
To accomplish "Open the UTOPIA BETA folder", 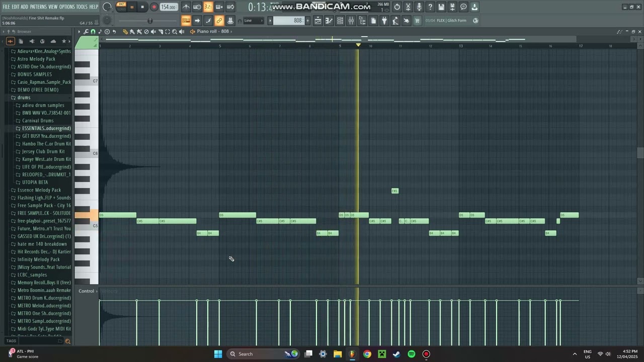I will 35,182.
